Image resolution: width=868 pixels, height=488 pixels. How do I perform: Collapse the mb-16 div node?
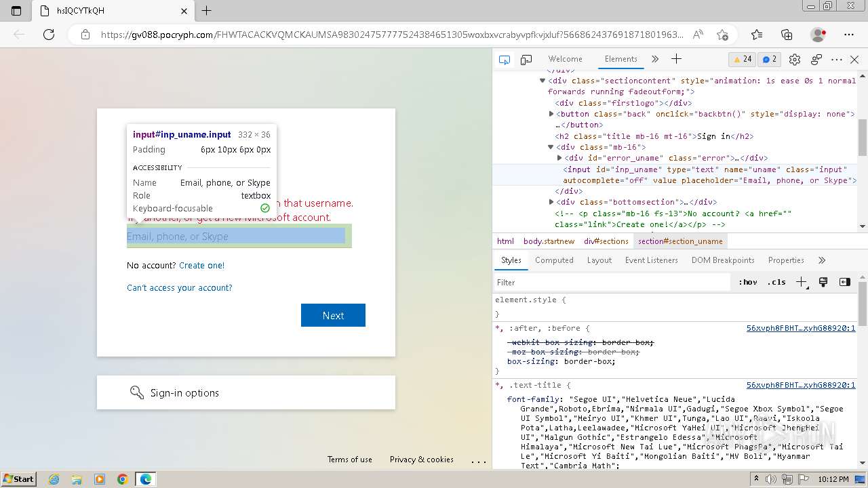click(551, 147)
